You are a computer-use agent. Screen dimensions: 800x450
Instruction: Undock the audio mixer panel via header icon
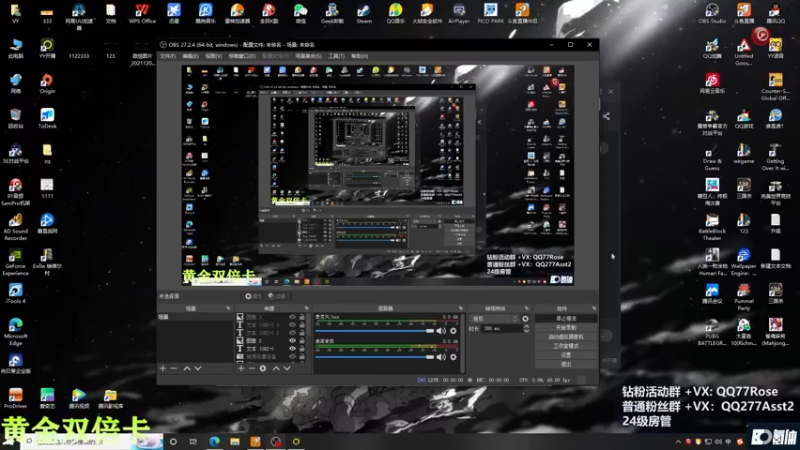coord(460,308)
